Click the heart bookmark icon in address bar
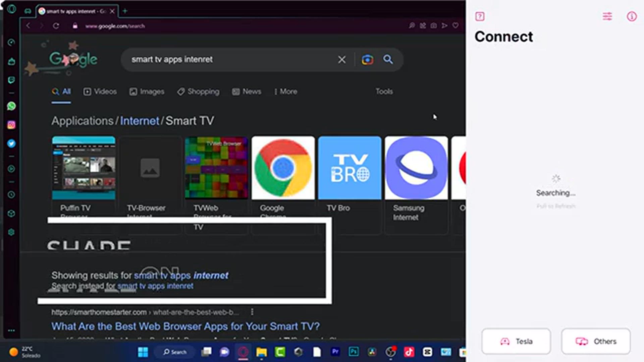644x362 pixels. pos(455,25)
